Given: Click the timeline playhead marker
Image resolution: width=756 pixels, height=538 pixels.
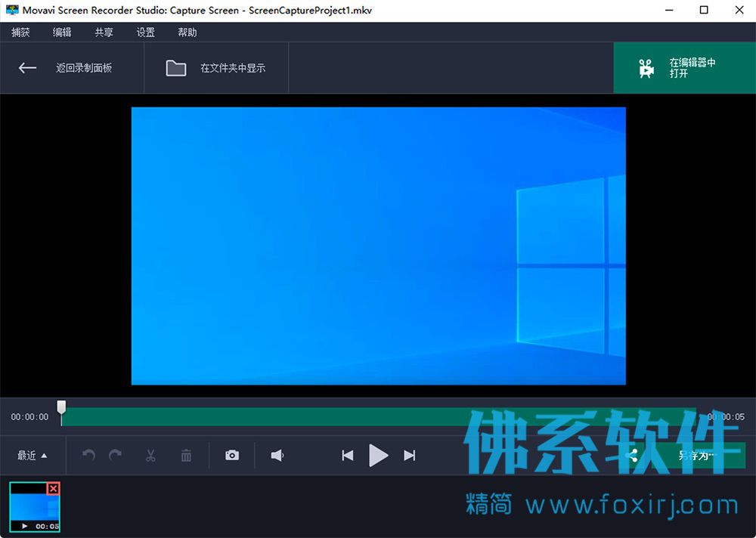Looking at the screenshot, I should point(61,408).
